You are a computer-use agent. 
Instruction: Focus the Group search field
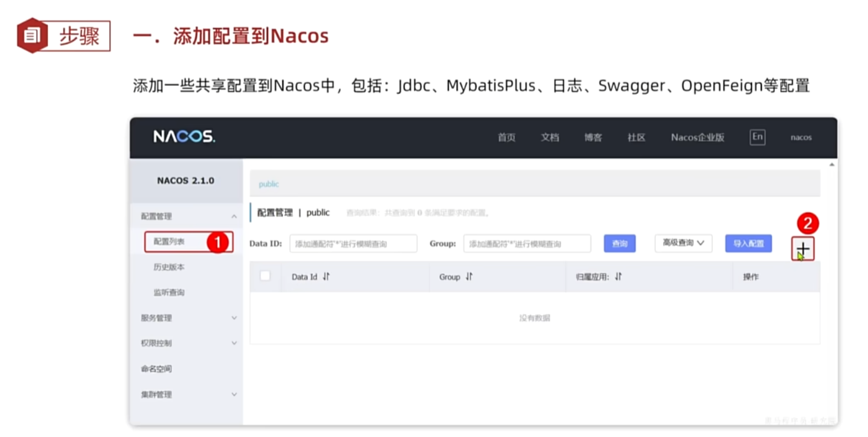(527, 243)
